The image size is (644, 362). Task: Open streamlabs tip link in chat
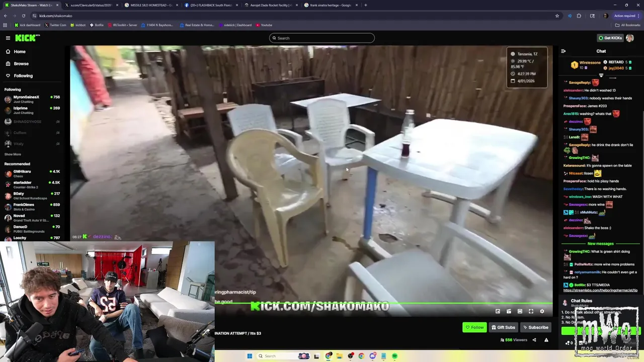tap(600, 290)
